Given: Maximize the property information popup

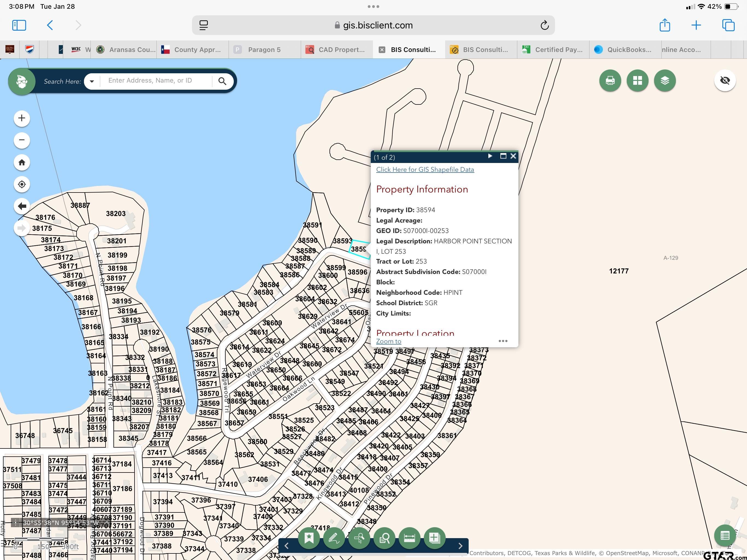Looking at the screenshot, I should [x=503, y=156].
